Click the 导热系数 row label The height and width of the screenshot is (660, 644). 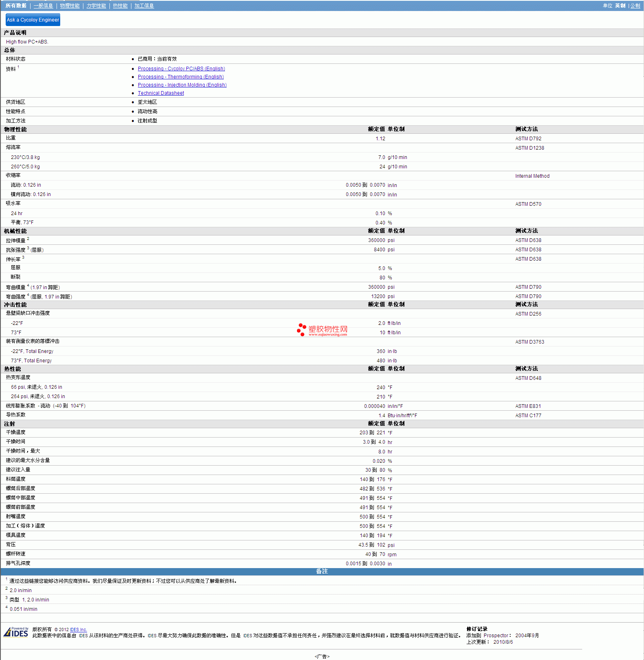(x=15, y=415)
